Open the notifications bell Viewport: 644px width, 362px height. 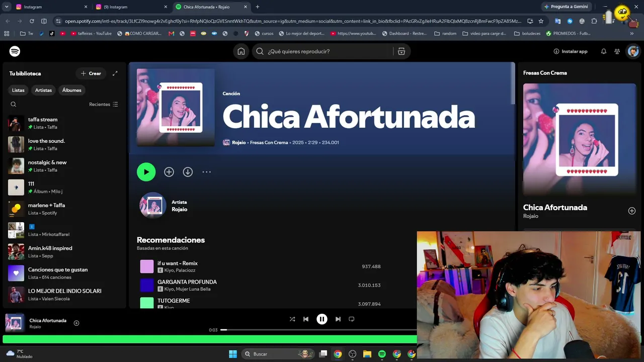pos(604,51)
